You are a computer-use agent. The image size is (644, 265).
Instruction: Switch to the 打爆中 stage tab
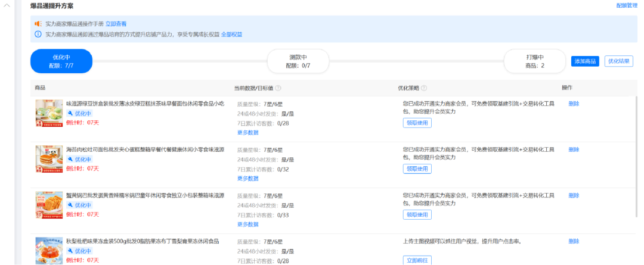[x=534, y=61]
